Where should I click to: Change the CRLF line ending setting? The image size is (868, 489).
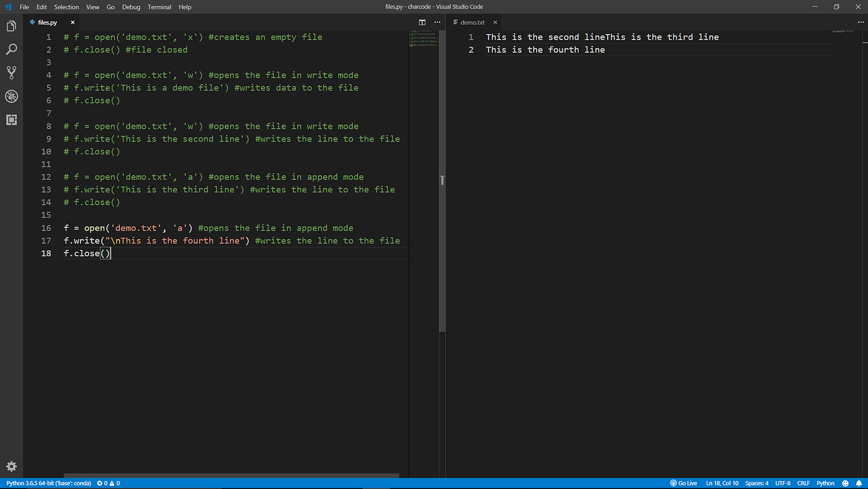click(803, 483)
